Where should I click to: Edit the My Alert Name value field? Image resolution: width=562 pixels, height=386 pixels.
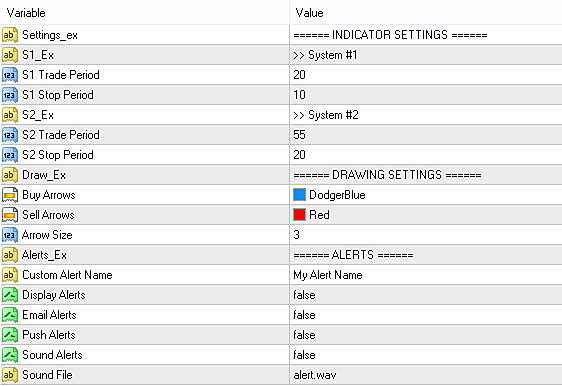click(426, 275)
